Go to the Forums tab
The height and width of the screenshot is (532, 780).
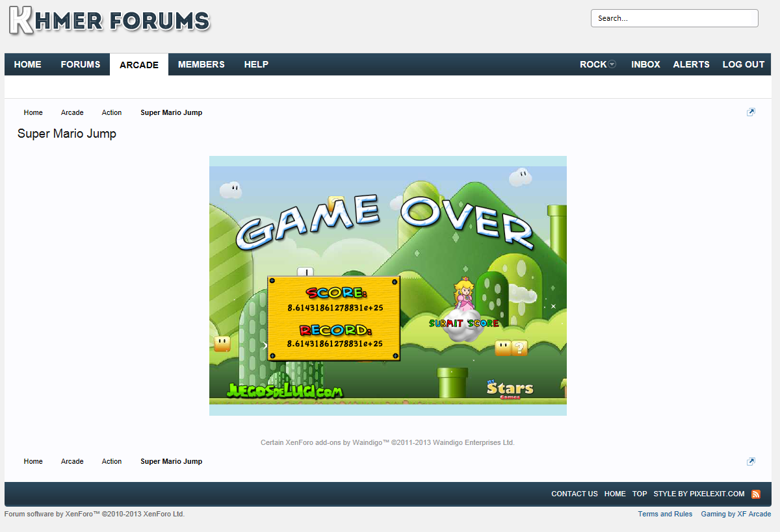coord(81,64)
